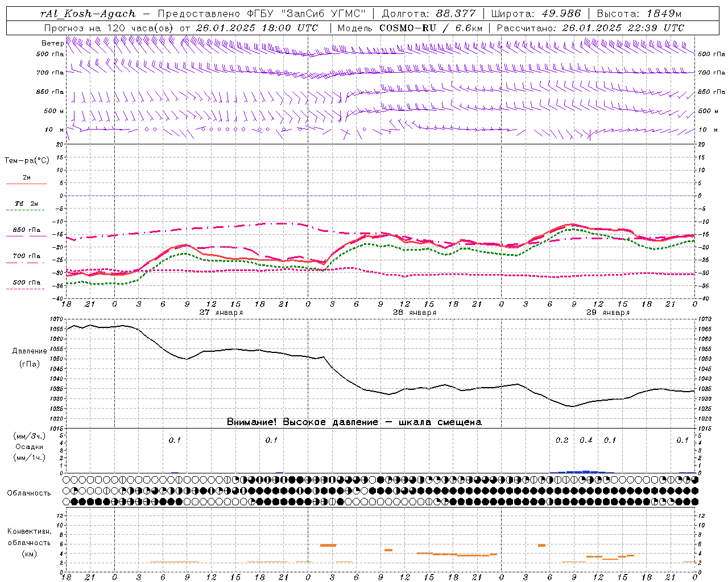728x582 pixels.
Task: Click the station name rAl_Kosh-Agach in header
Action: click(x=88, y=14)
